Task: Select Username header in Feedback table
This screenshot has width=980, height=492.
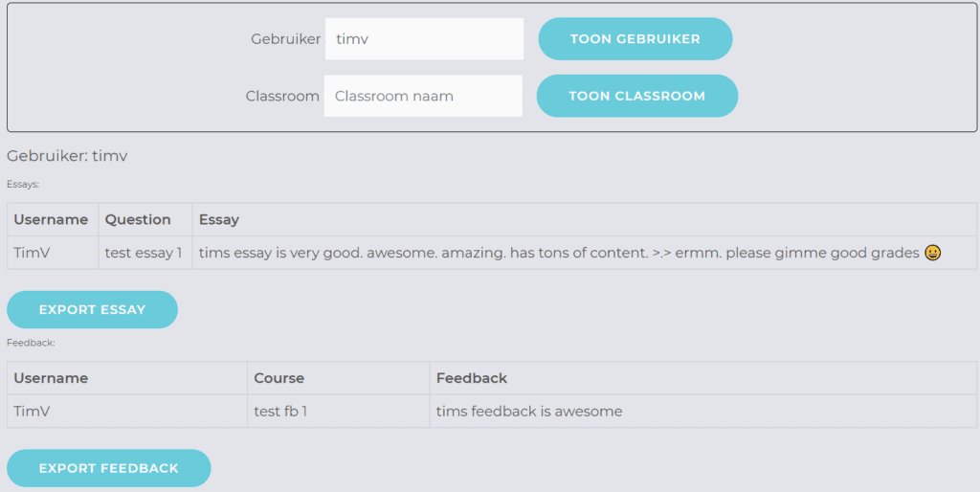Action: [x=127, y=378]
